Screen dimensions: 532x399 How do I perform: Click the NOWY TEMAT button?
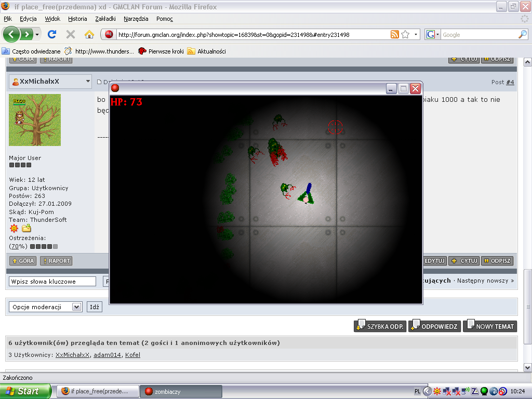click(490, 326)
